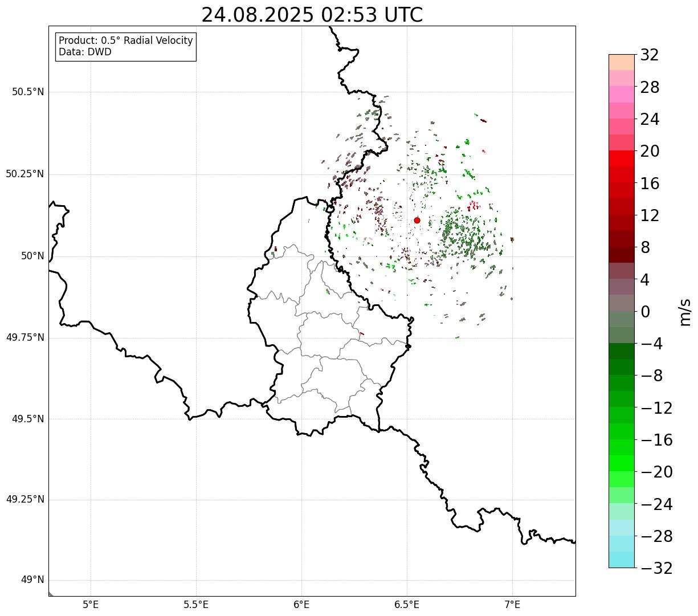Image resolution: width=698 pixels, height=616 pixels.
Task: Click the dark green swatch just below −4
Action: [x=622, y=351]
